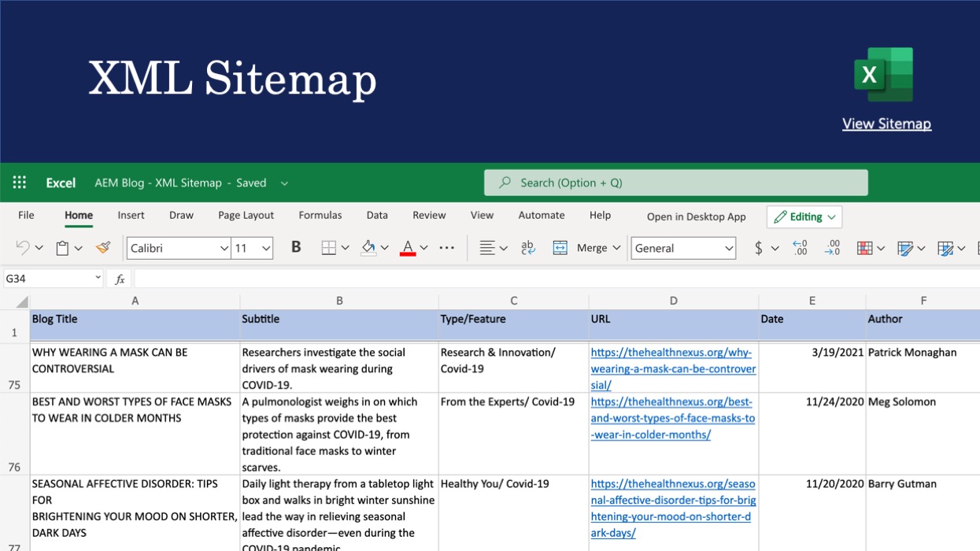Viewport: 980px width, 551px height.
Task: Open the font size 11 dropdown
Action: pyautogui.click(x=266, y=249)
